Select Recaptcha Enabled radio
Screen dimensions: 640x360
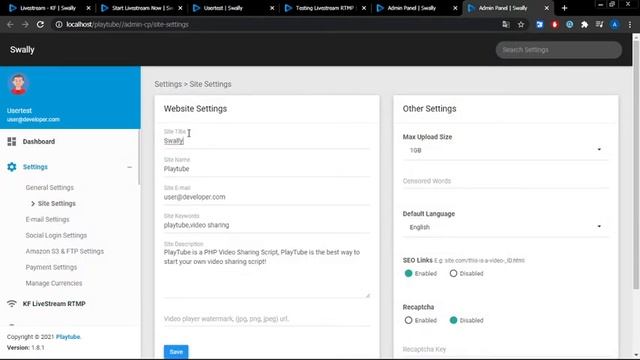click(408, 320)
